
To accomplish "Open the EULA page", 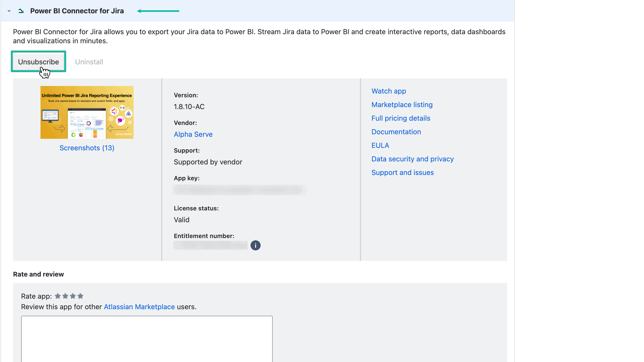I will tap(380, 145).
